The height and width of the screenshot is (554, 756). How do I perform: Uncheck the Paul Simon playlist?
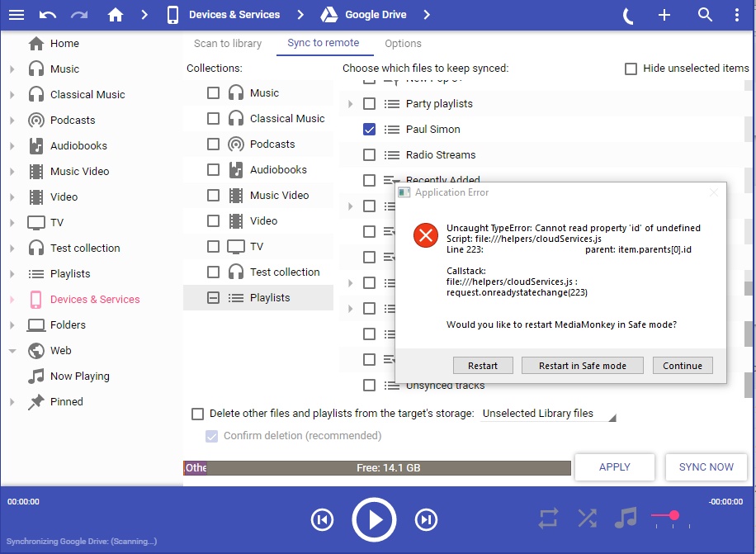tap(369, 130)
